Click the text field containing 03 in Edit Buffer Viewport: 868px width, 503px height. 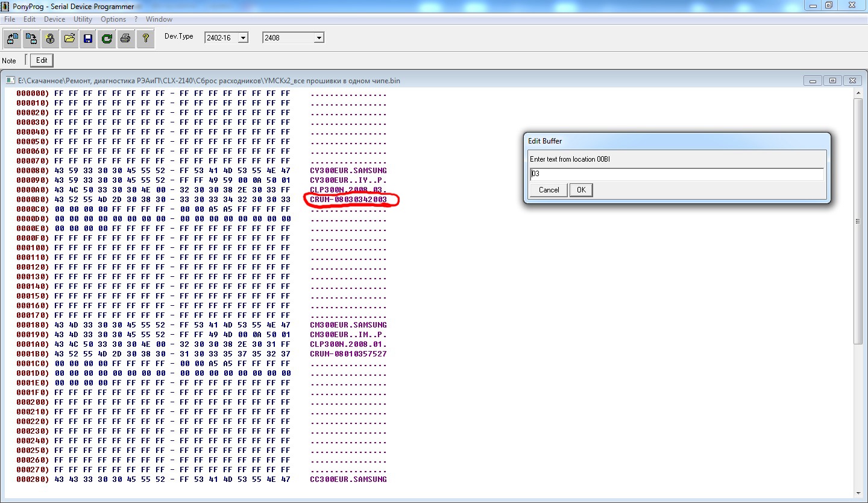click(676, 174)
